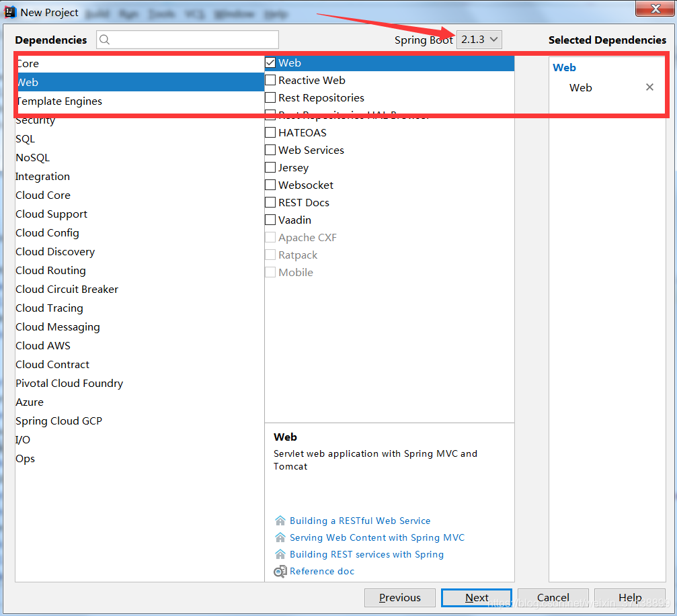Select the Ops category
The height and width of the screenshot is (616, 677).
coord(139,459)
